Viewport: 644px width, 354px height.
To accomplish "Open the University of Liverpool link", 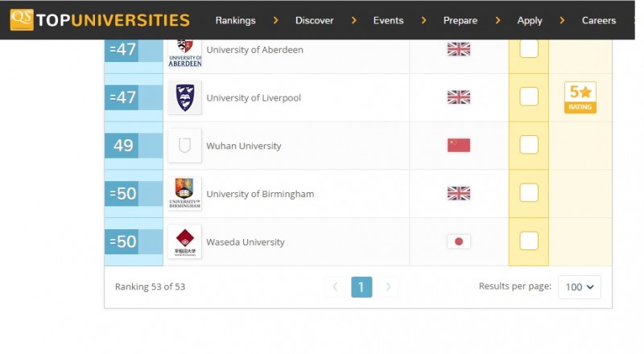I will coord(254,97).
